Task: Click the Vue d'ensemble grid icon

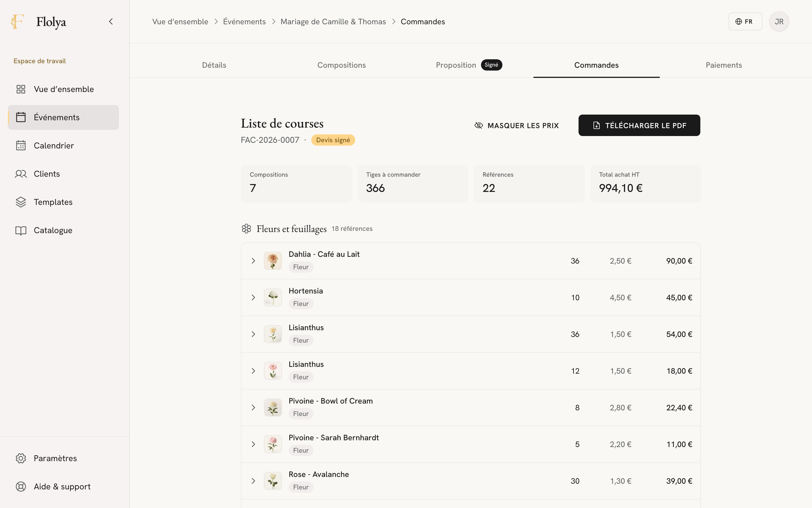Action: coord(21,89)
